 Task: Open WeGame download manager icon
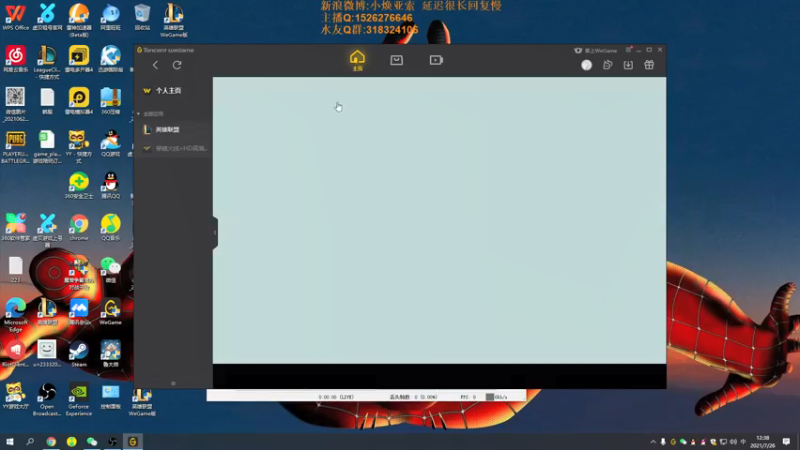(x=628, y=65)
